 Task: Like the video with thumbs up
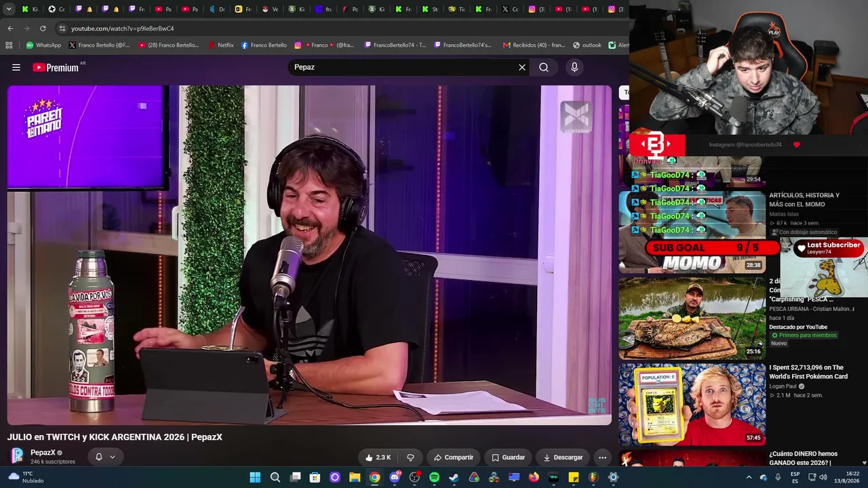378,457
